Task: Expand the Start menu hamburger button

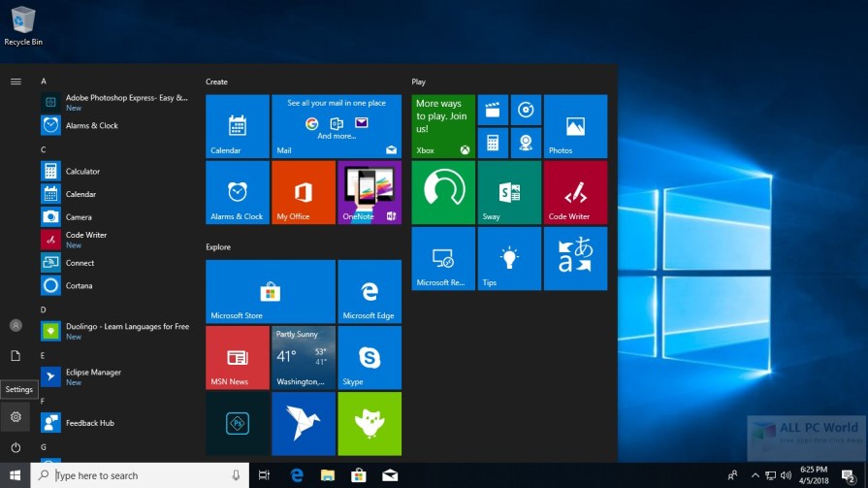Action: [16, 81]
